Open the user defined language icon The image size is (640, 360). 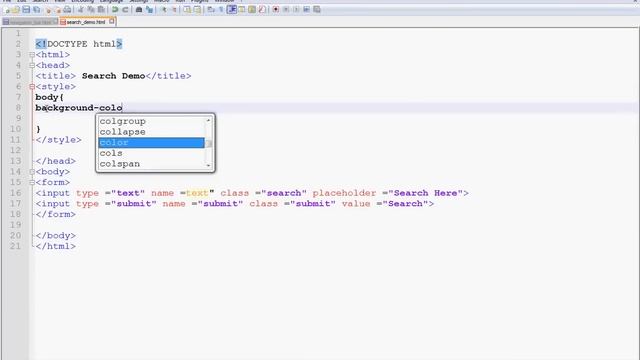[x=242, y=9]
